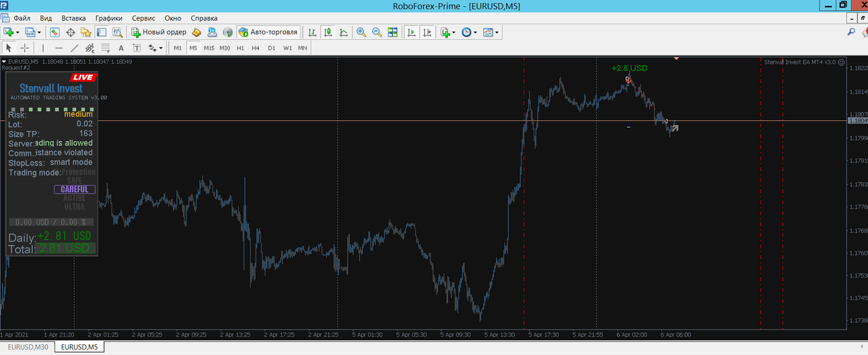868x355 pixels.
Task: Select ULTRA trading mode
Action: [74, 206]
